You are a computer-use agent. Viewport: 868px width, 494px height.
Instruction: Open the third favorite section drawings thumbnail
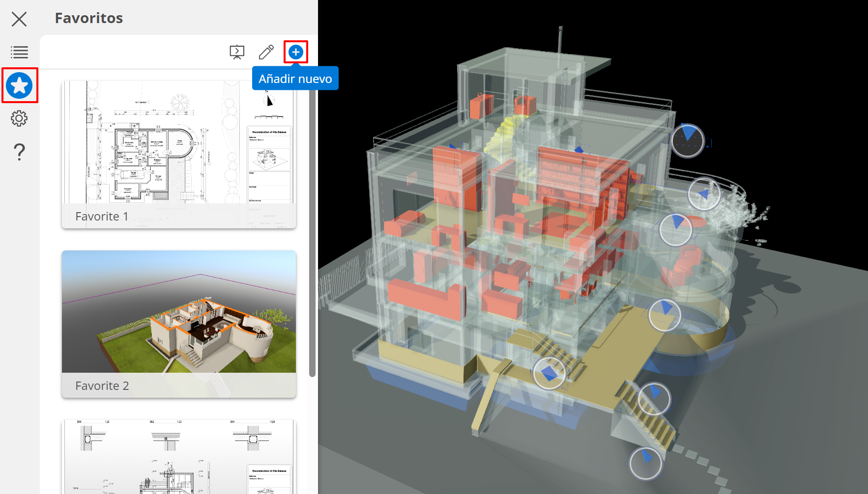(179, 457)
